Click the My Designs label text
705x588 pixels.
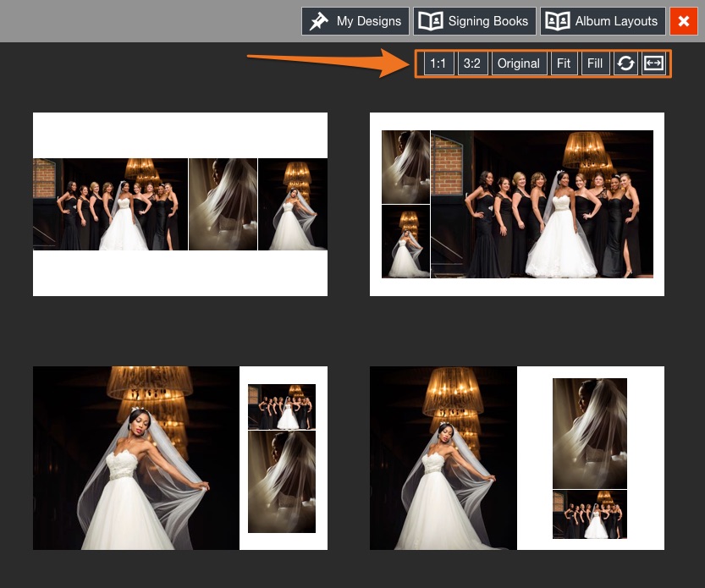click(369, 21)
